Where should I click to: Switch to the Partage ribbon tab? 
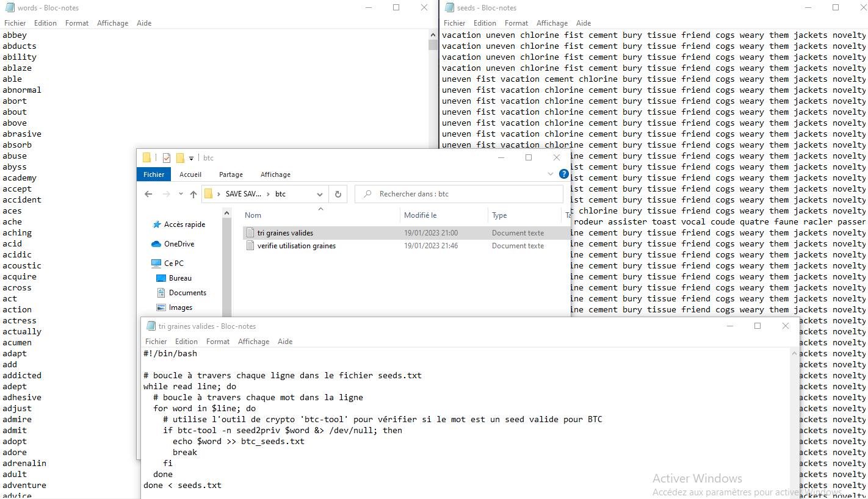[231, 174]
